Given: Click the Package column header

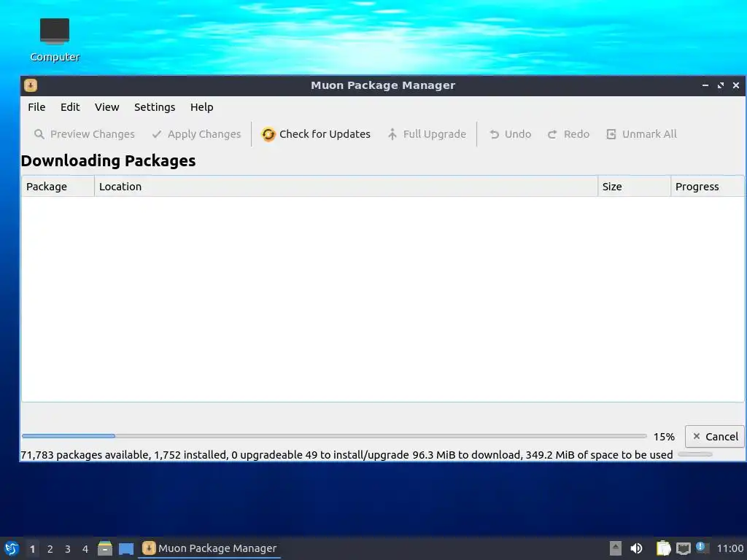Looking at the screenshot, I should [58, 187].
